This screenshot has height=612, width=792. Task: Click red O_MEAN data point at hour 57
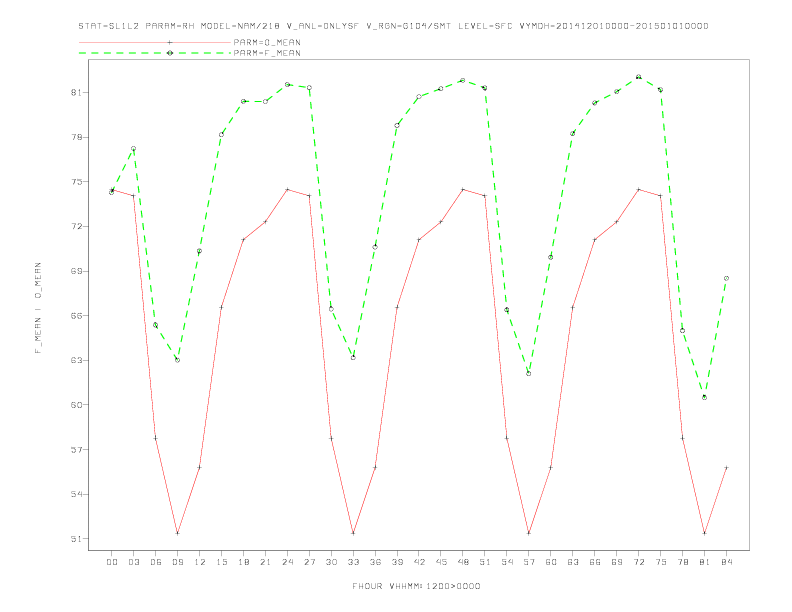click(529, 533)
